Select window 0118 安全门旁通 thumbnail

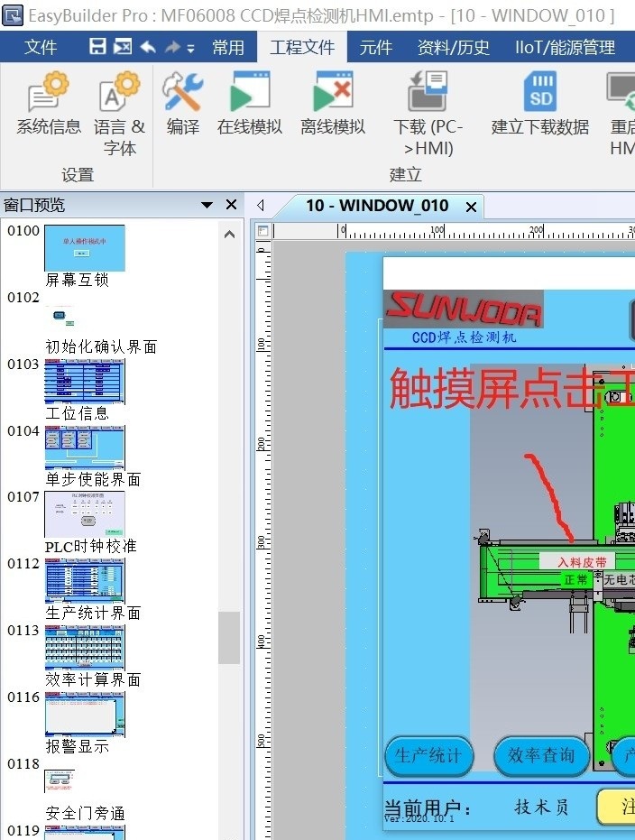(x=60, y=781)
